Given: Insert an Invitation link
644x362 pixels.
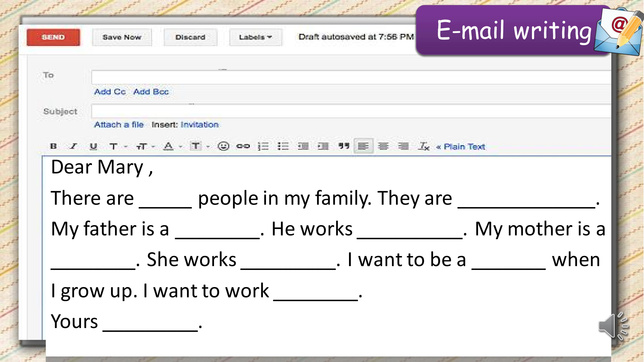Looking at the screenshot, I should (200, 124).
